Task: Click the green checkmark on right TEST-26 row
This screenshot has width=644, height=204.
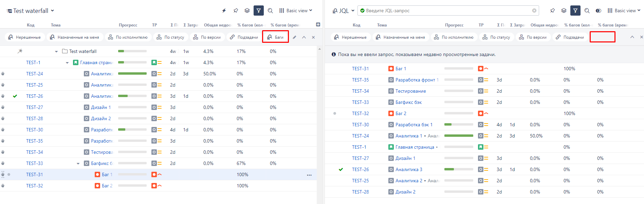Action: [x=341, y=169]
